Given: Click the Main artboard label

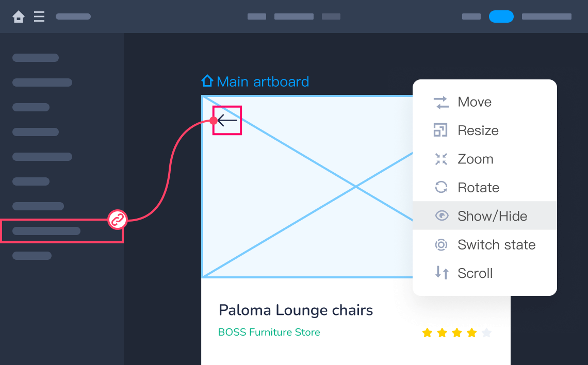Looking at the screenshot, I should pyautogui.click(x=263, y=81).
